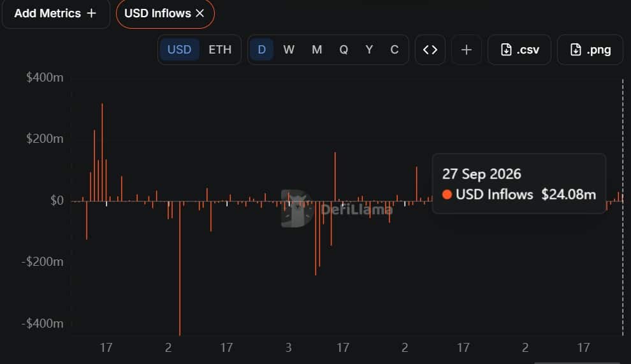Screen dimensions: 631x364
Task: Open the Add Metrics menu
Action: tap(55, 13)
